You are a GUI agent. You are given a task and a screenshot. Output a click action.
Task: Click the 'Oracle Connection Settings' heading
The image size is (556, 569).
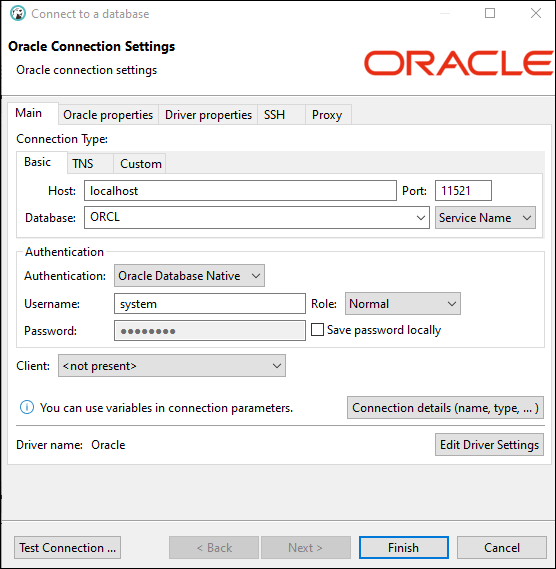(x=91, y=46)
